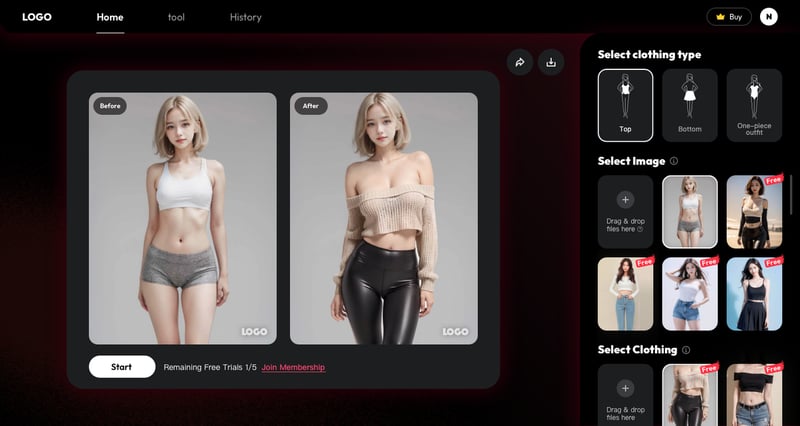Viewport: 800px width, 426px height.
Task: Click the Start button
Action: 122,367
